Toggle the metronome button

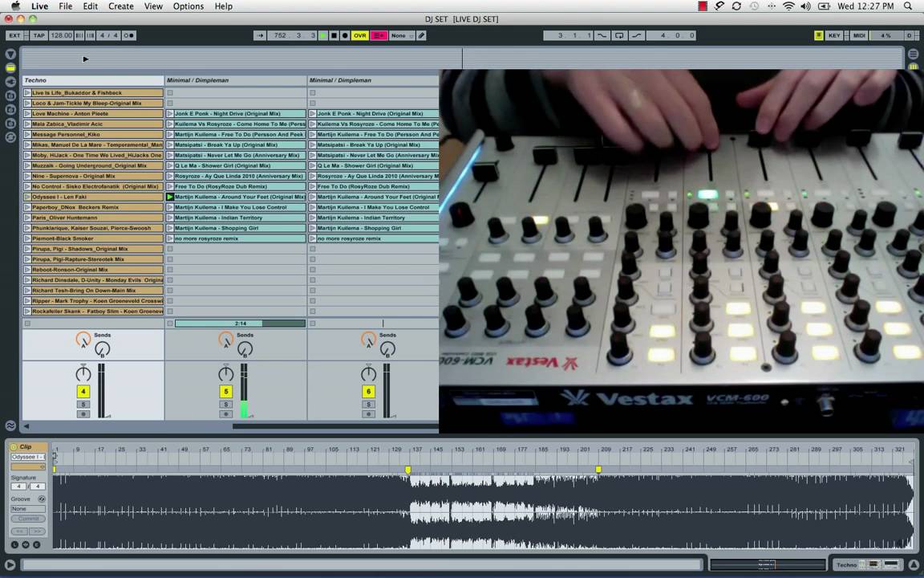point(128,35)
